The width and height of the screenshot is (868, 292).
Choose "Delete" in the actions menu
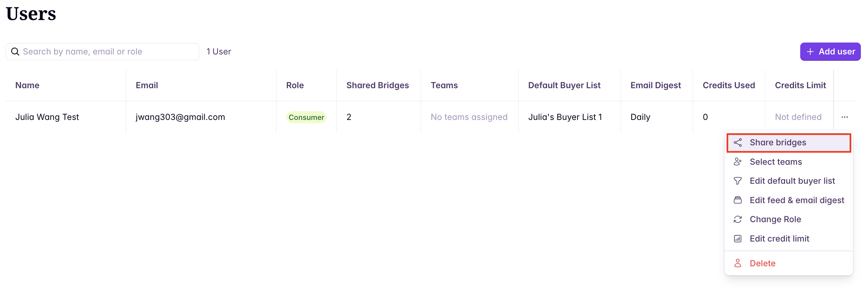pyautogui.click(x=763, y=263)
